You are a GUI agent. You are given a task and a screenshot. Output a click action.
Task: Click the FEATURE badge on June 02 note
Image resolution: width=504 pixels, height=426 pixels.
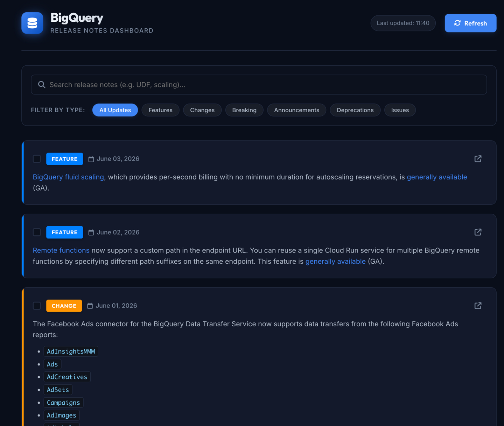click(x=65, y=232)
